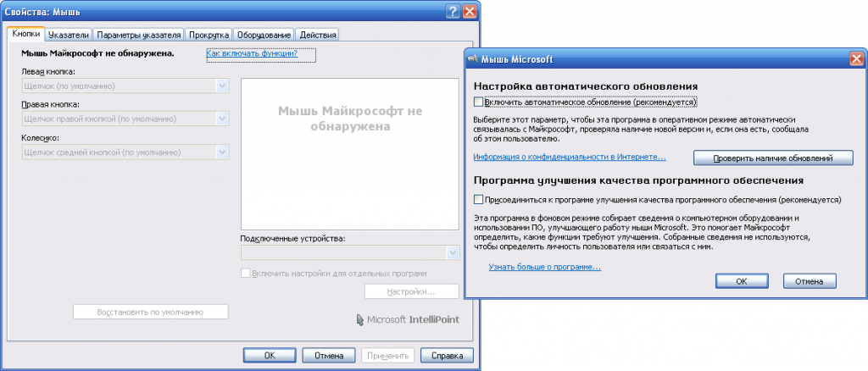The width and height of the screenshot is (868, 371).
Task: Click the Настройки... button
Action: tap(411, 291)
